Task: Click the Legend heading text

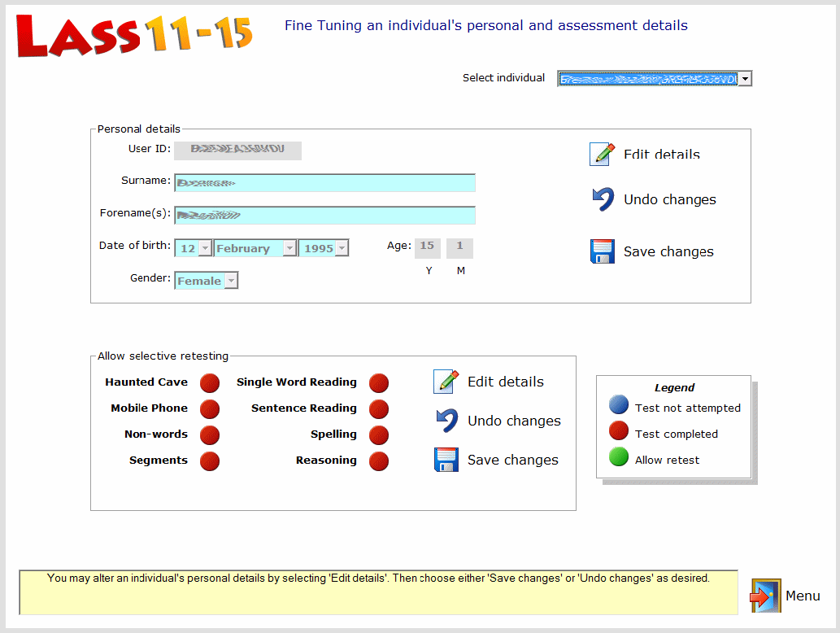Action: tap(674, 387)
